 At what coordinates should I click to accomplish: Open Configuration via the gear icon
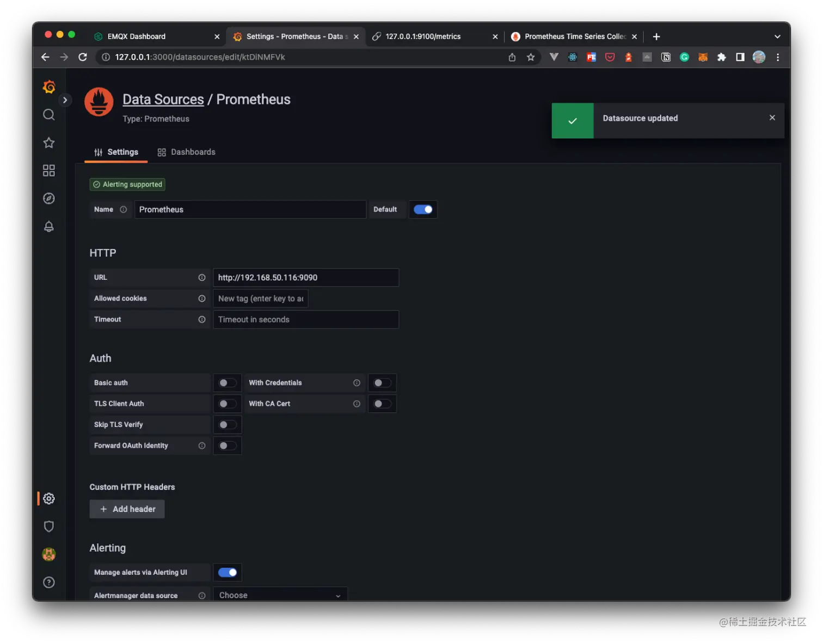pos(48,498)
